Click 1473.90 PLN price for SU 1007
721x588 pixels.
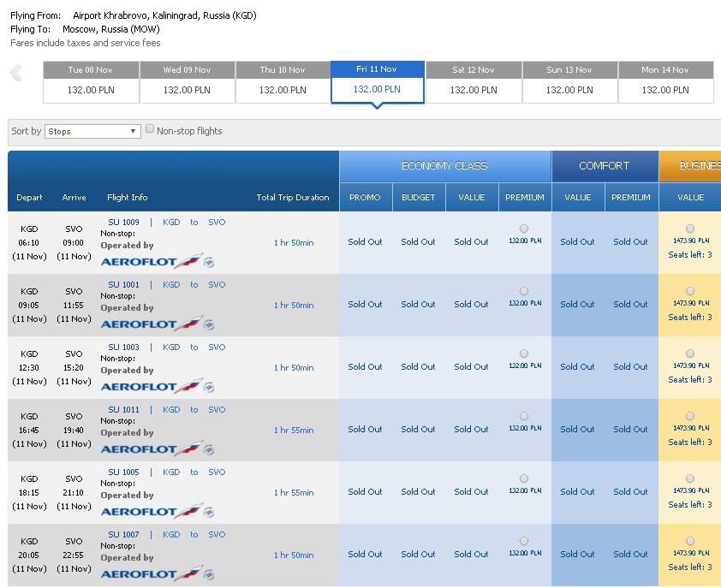click(691, 553)
